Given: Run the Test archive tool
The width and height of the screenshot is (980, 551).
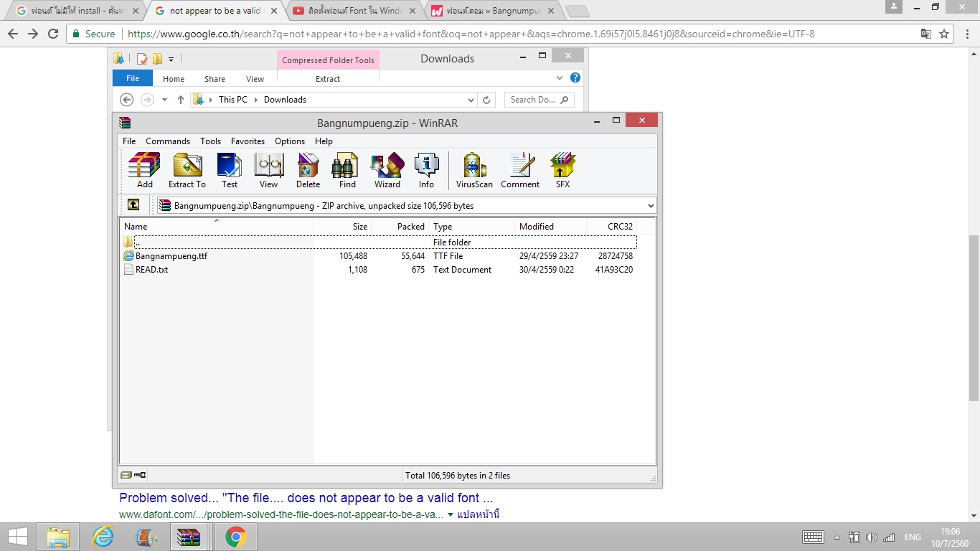Looking at the screenshot, I should [230, 171].
